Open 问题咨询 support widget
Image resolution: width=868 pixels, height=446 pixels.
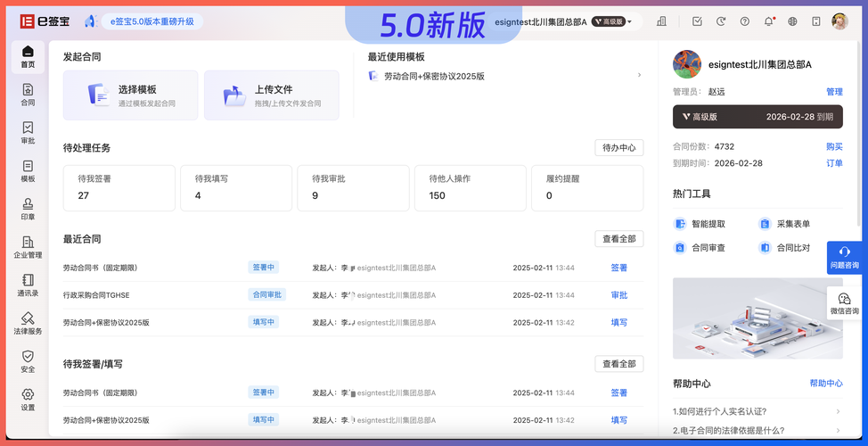coord(844,258)
